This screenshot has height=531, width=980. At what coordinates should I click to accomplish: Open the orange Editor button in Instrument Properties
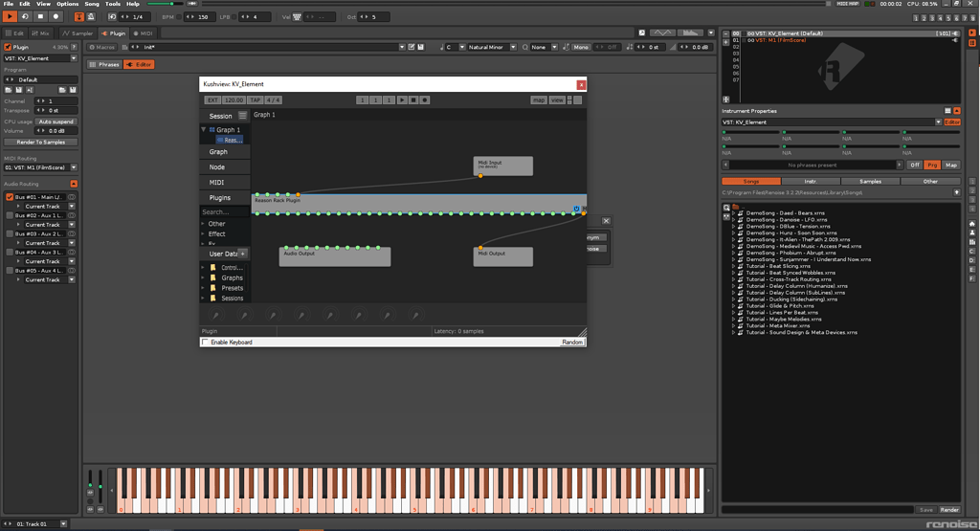click(x=952, y=122)
